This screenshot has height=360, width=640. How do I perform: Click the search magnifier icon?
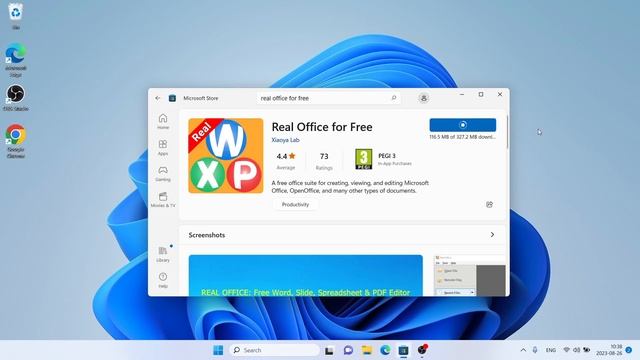click(x=394, y=98)
